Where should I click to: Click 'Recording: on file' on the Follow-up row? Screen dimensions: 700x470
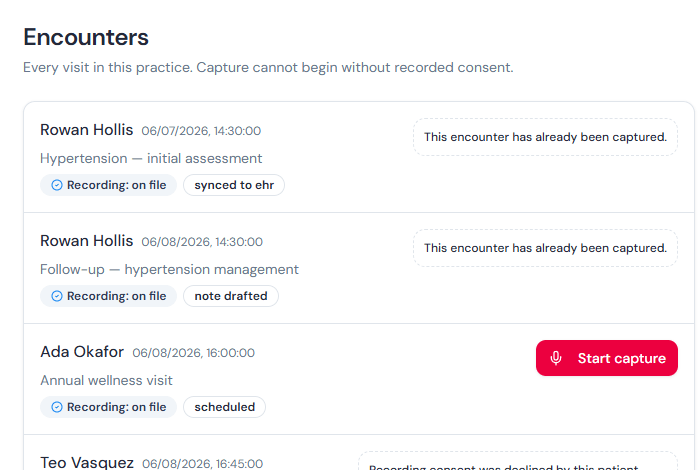tap(108, 296)
